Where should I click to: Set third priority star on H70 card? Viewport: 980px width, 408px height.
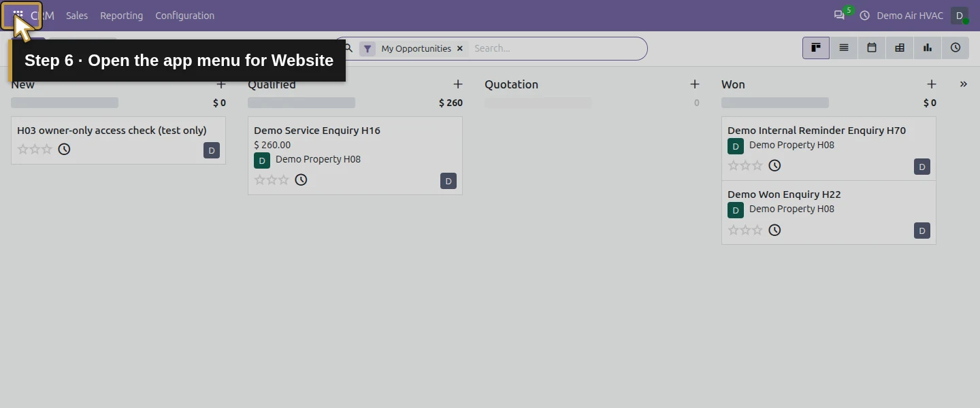coord(757,165)
